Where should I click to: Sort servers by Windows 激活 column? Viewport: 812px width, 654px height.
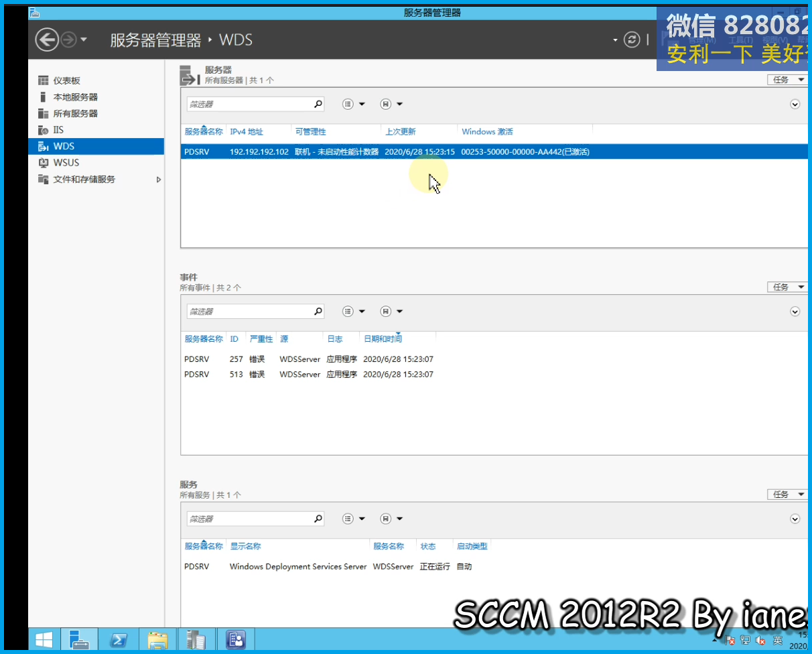tap(488, 132)
